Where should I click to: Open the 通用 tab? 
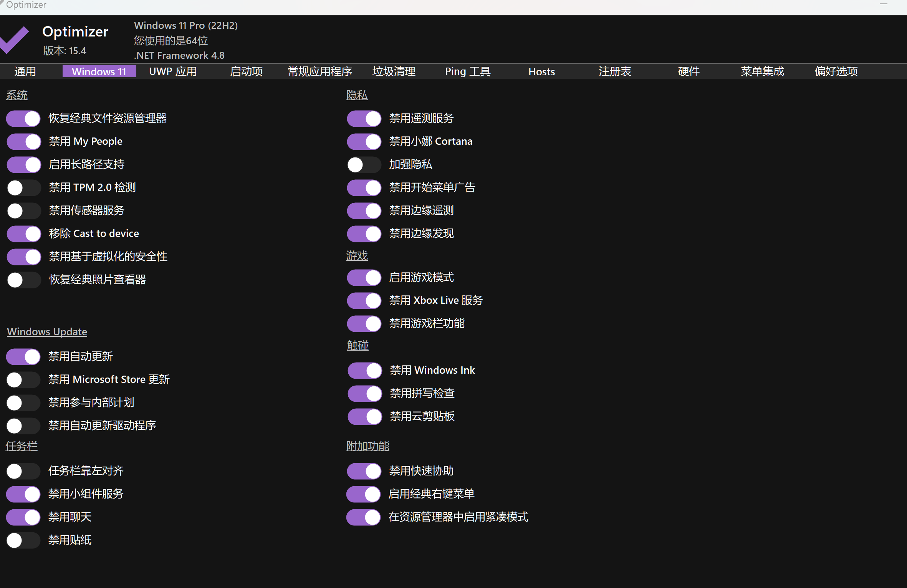(x=25, y=71)
